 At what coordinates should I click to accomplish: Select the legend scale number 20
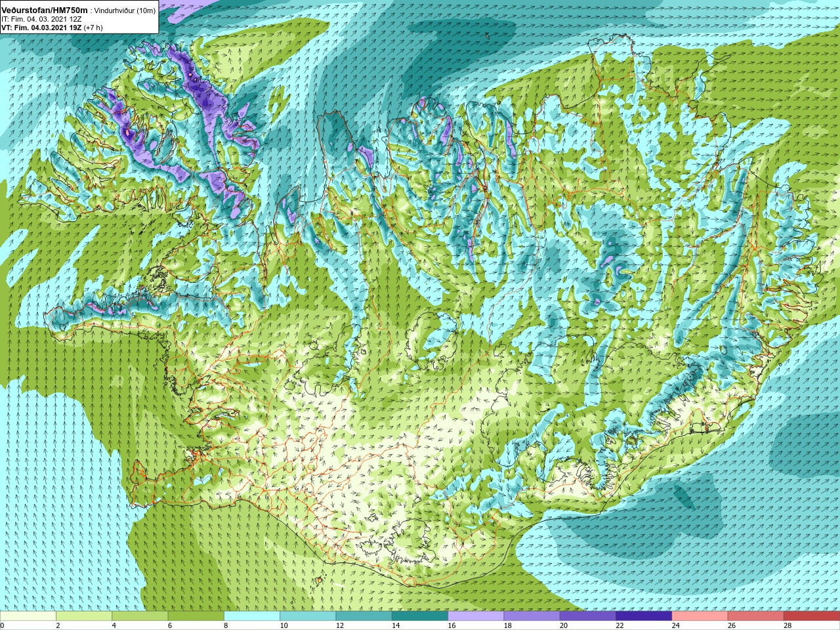pos(564,625)
